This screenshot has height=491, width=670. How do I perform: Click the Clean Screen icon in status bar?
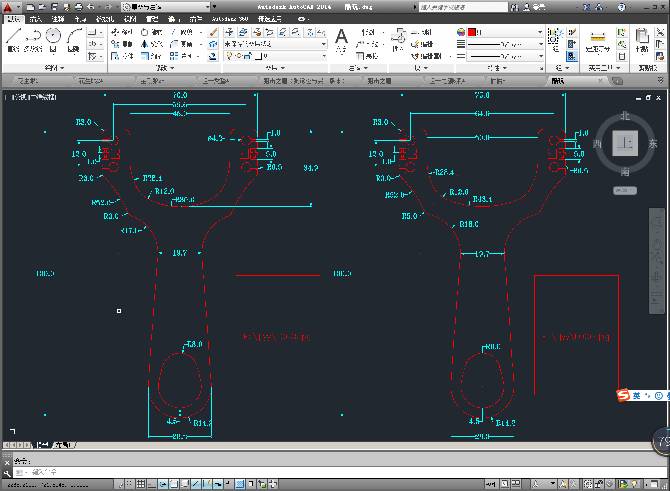655,484
